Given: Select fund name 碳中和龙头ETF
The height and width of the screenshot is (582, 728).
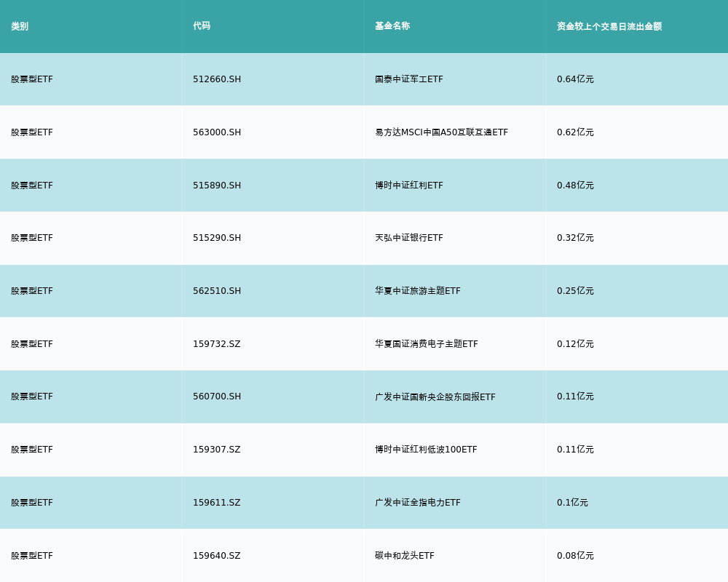Looking at the screenshot, I should click(404, 556).
